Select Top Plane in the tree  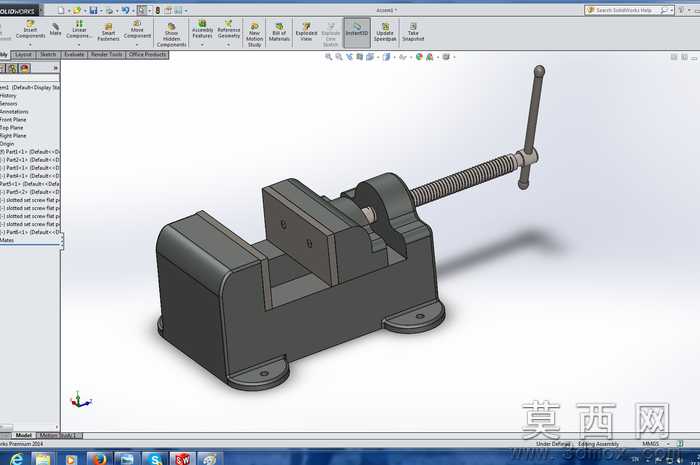coord(12,128)
